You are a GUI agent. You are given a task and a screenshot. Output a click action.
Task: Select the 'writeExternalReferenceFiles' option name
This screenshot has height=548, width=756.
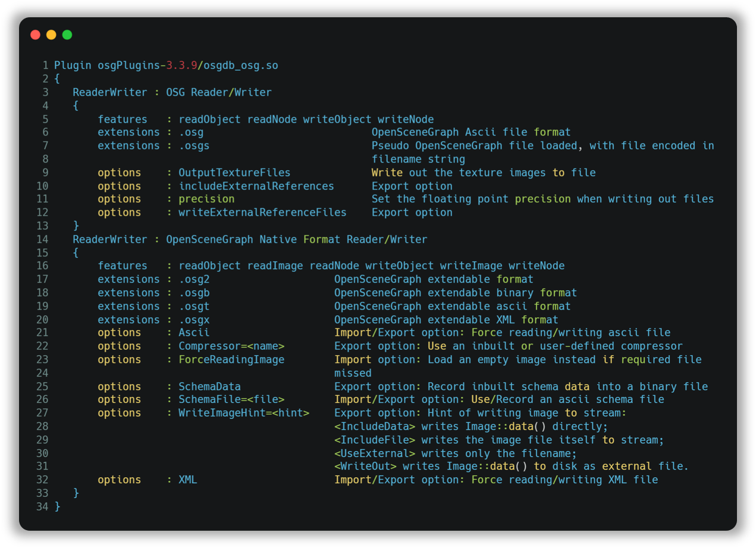[x=262, y=212]
